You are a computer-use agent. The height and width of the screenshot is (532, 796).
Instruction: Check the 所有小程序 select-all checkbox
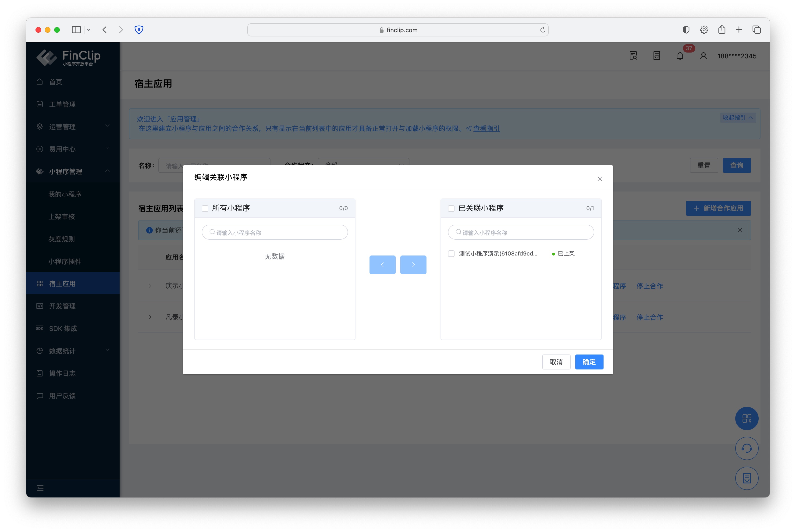click(x=205, y=208)
